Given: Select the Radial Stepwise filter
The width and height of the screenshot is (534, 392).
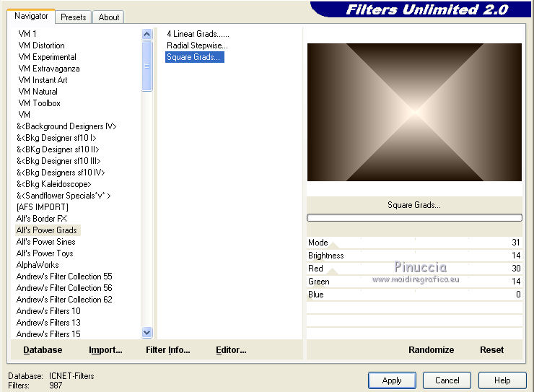Looking at the screenshot, I should (197, 45).
